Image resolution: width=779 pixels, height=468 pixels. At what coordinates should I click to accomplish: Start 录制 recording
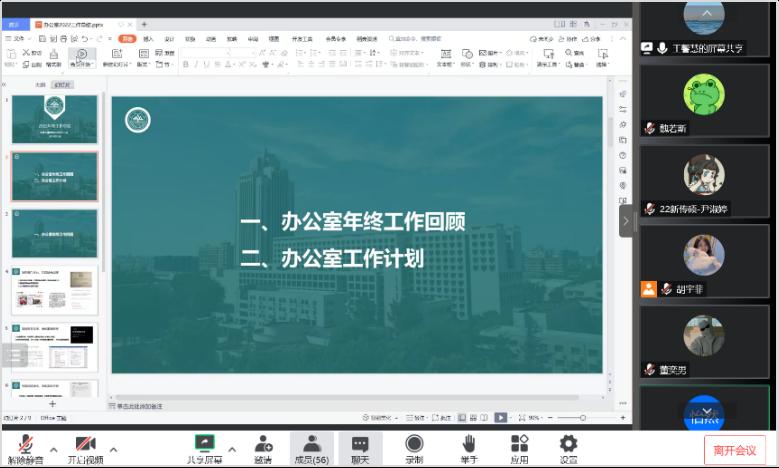point(414,443)
